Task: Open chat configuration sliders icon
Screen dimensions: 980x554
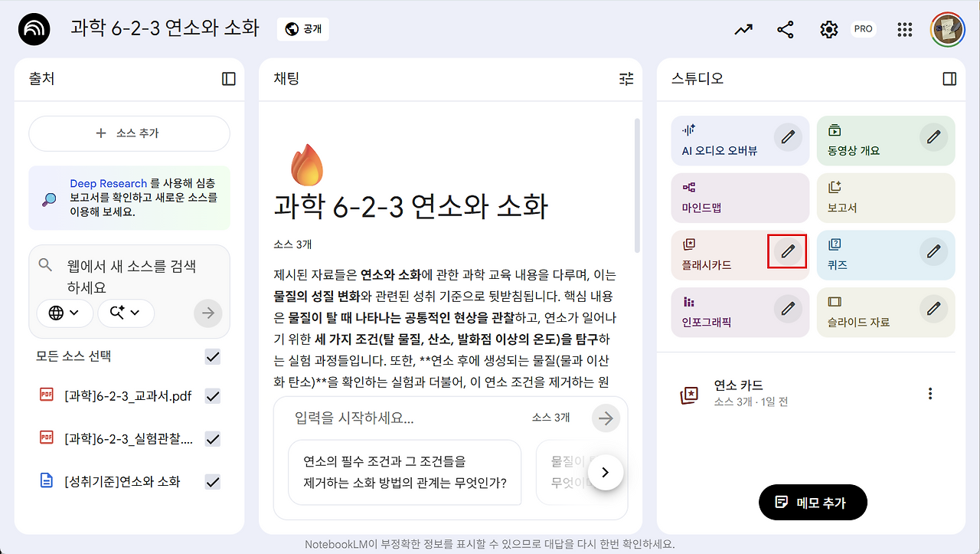Action: (626, 78)
